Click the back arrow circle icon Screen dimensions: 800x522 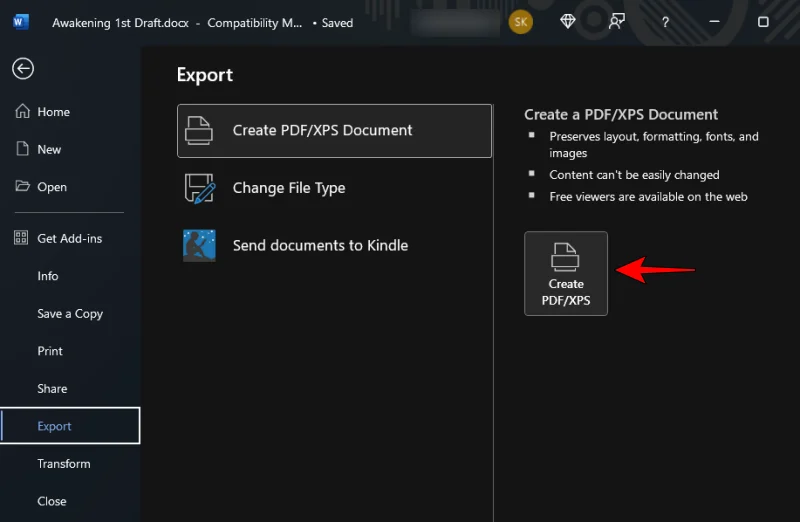pyautogui.click(x=23, y=68)
